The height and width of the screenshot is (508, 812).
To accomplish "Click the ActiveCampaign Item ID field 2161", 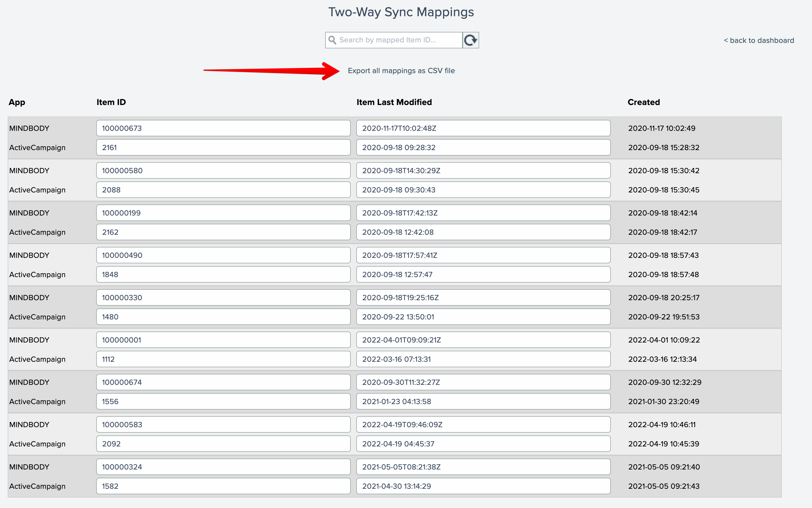I will pyautogui.click(x=223, y=148).
